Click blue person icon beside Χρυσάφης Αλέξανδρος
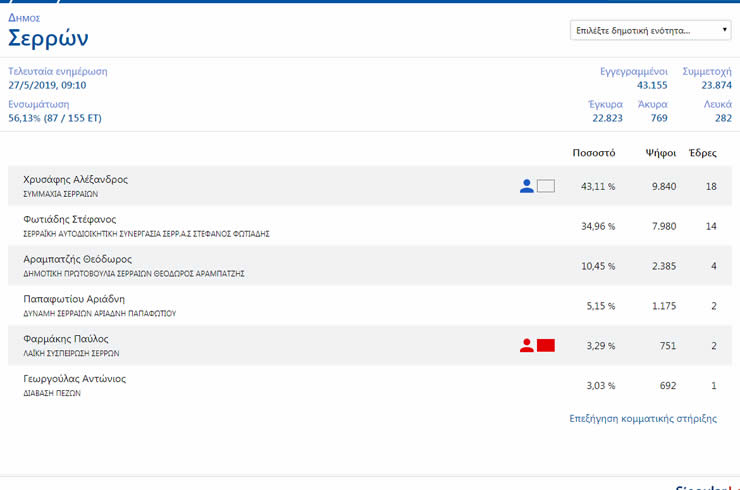 coord(527,186)
